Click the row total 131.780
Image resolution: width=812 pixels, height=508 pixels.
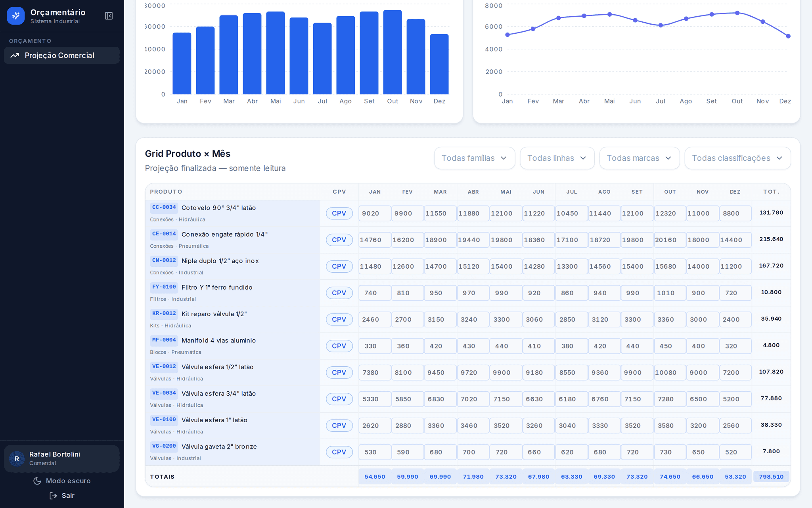771,213
